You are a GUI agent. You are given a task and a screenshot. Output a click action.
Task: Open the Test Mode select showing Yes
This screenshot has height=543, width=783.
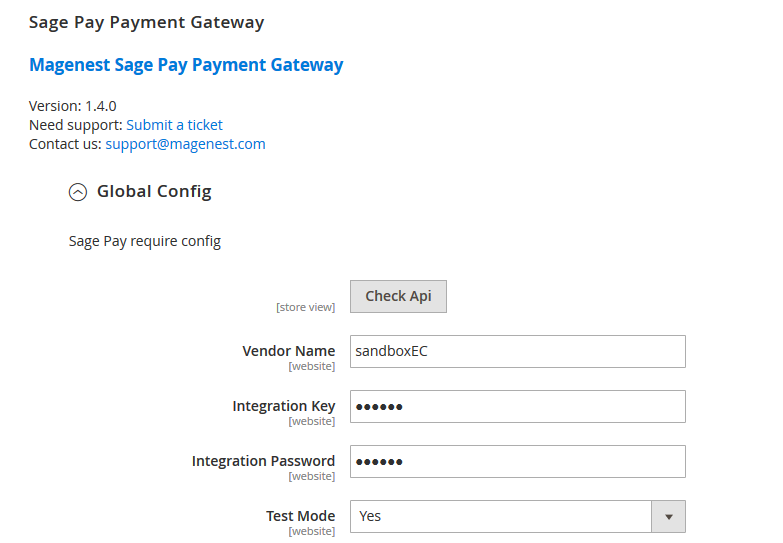[x=500, y=516]
